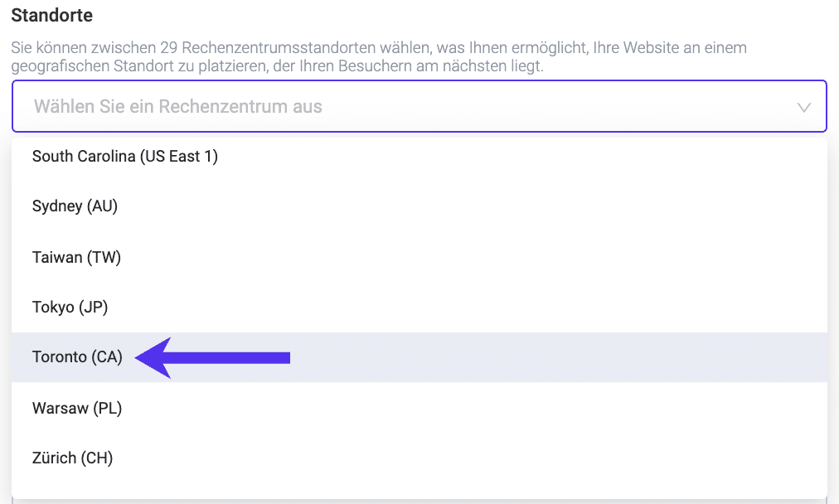839x504 pixels.
Task: Collapse the data center dropdown chevron
Action: click(x=803, y=107)
